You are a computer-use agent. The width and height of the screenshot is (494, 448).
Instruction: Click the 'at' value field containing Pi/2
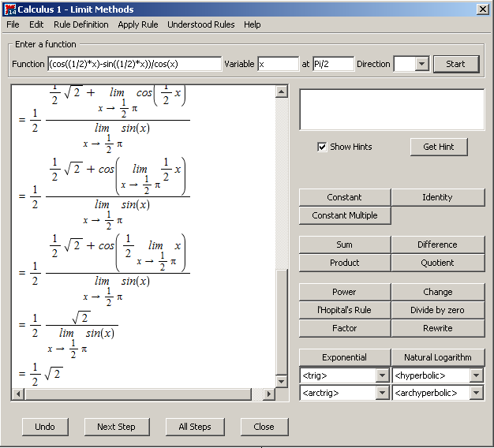tap(333, 64)
